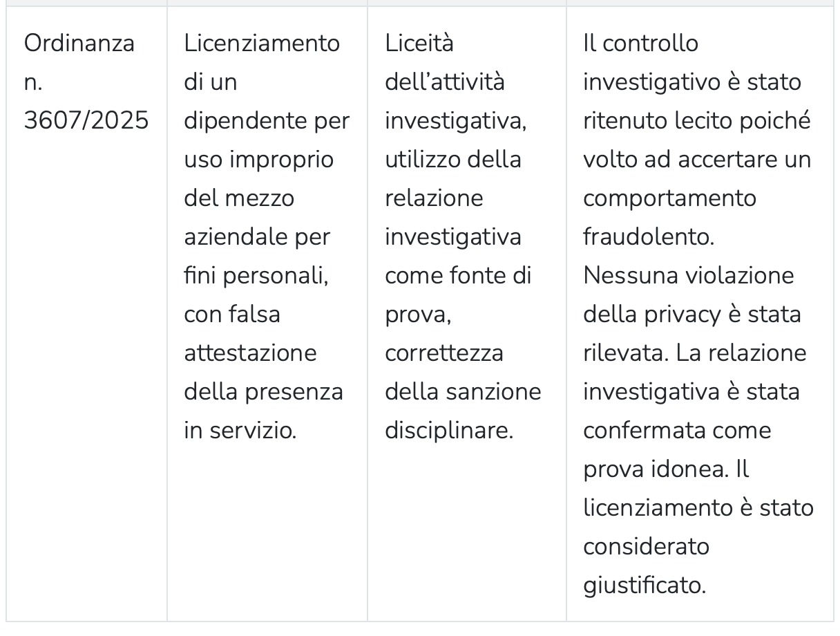Screen dimensions: 840x636
Task: Click the text "aziendale per"
Action: tap(257, 237)
